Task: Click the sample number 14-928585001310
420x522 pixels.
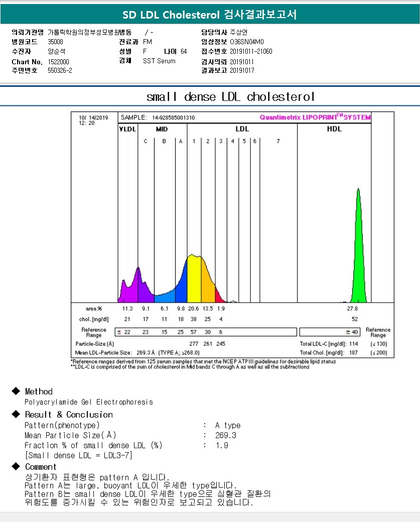Action: point(170,117)
